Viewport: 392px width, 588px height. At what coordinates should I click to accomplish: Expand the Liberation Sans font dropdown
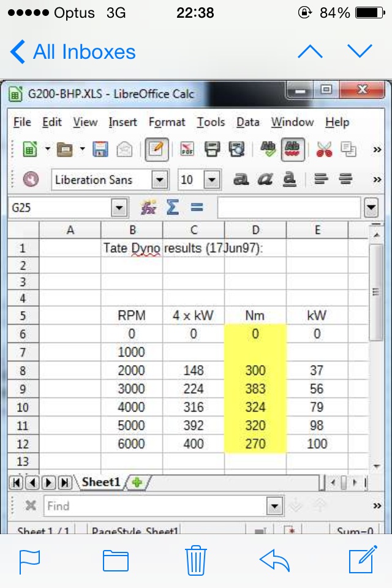click(x=159, y=179)
